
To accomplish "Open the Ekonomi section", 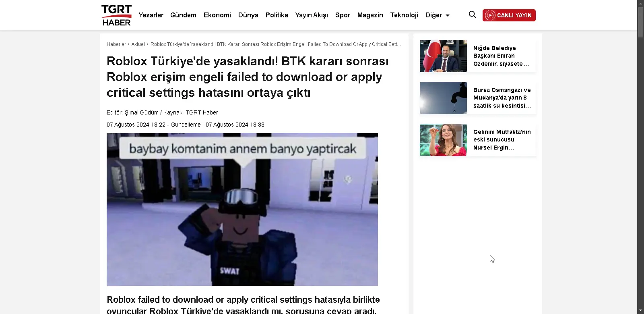I will (217, 15).
